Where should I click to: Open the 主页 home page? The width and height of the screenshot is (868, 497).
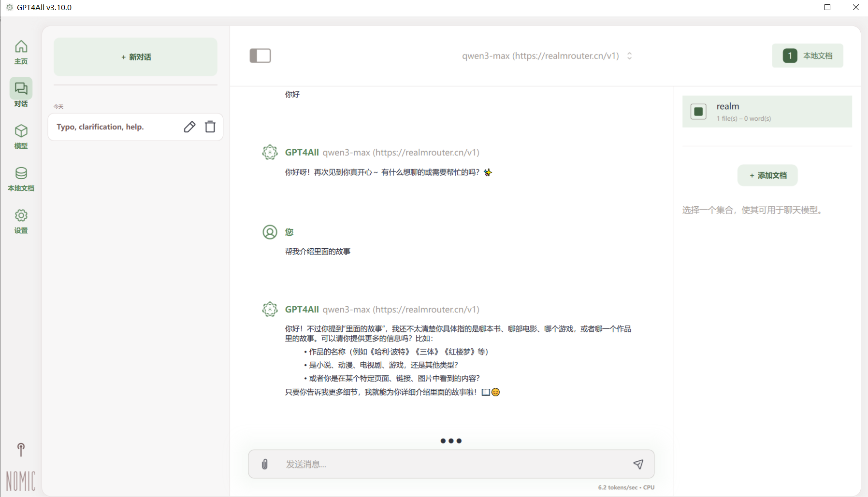point(21,52)
